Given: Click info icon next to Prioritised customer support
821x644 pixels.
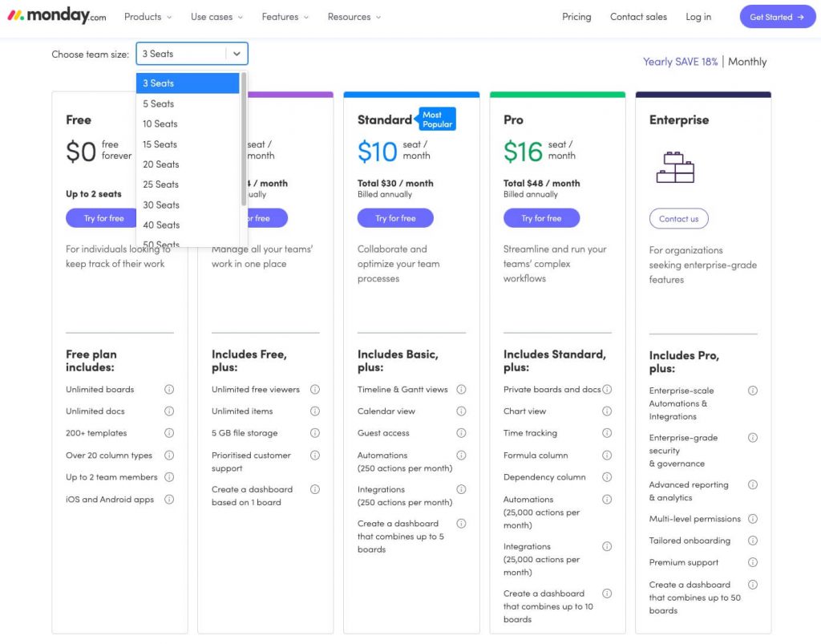Looking at the screenshot, I should (x=314, y=455).
